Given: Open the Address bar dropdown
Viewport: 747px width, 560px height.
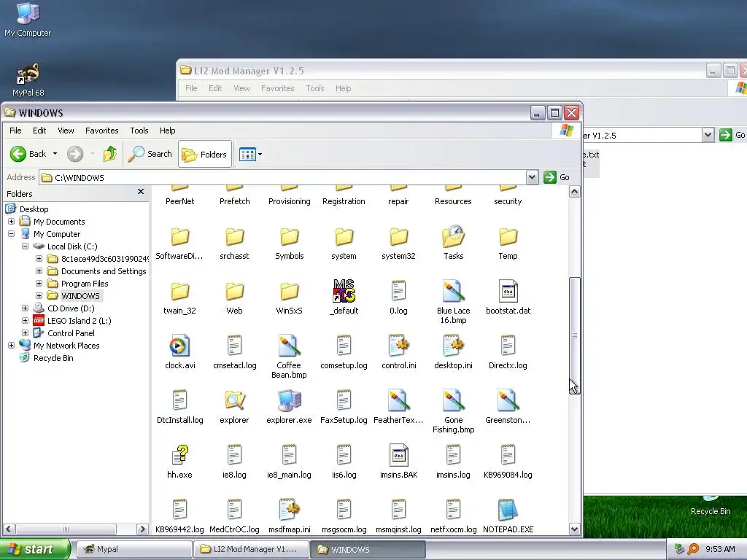Looking at the screenshot, I should point(532,178).
